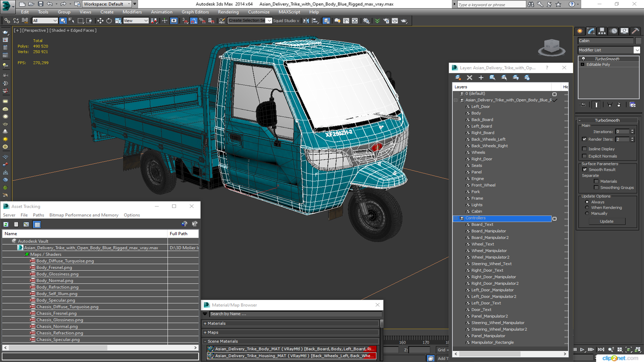Screen dimensions: 644x362
Task: Click Pin Stack icon below modifier stack
Action: (x=583, y=105)
